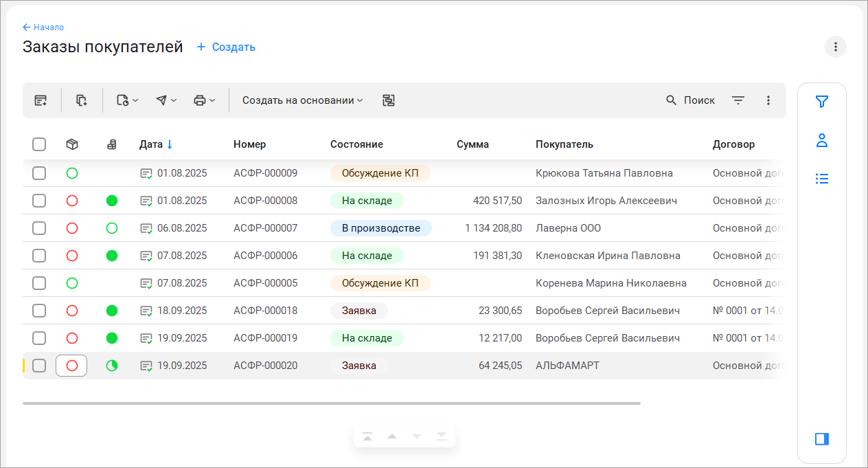This screenshot has height=468, width=868.
Task: Click the list settings filter lines icon
Action: [x=738, y=100]
